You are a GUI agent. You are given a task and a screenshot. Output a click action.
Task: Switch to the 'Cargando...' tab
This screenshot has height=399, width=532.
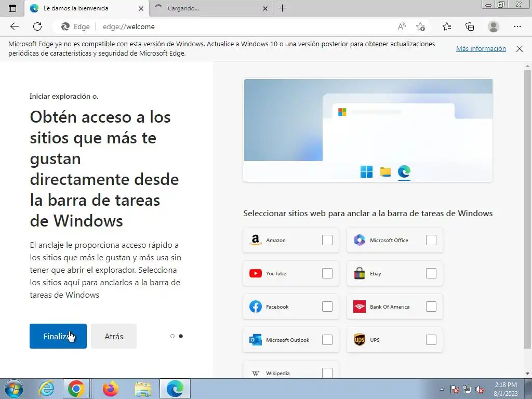[x=210, y=8]
